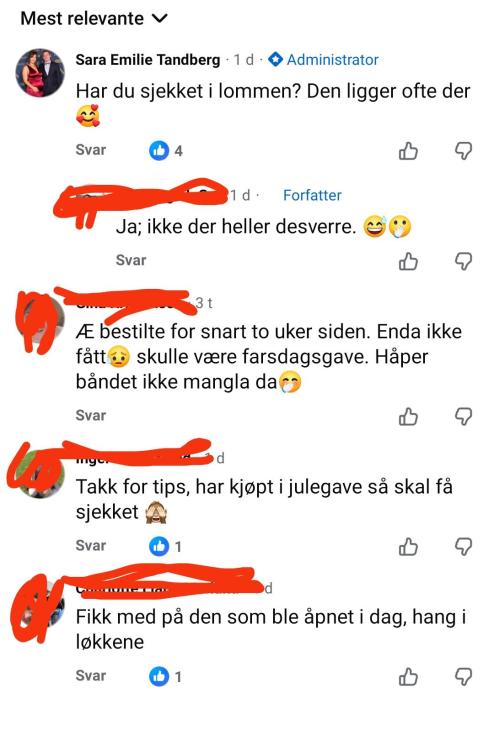Open the Mest relevante sorting dropdown
The image size is (494, 750).
94,19
